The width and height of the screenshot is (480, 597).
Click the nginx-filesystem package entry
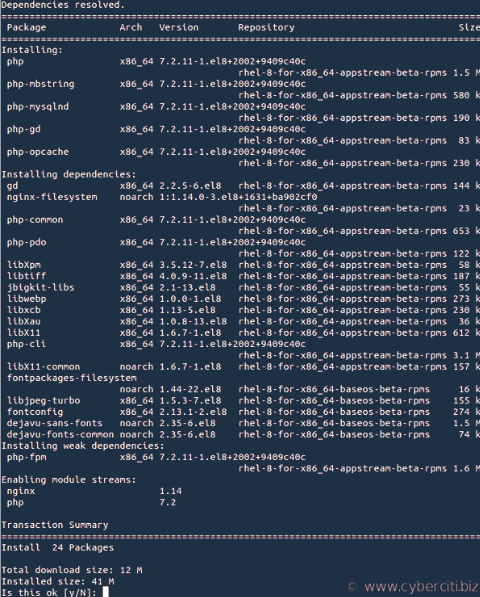click(x=52, y=197)
